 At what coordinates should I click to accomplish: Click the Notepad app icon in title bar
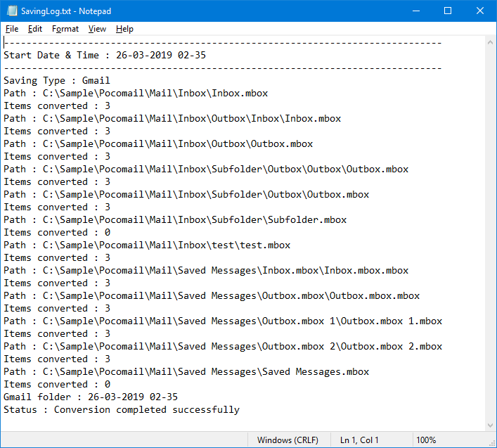pos(11,11)
